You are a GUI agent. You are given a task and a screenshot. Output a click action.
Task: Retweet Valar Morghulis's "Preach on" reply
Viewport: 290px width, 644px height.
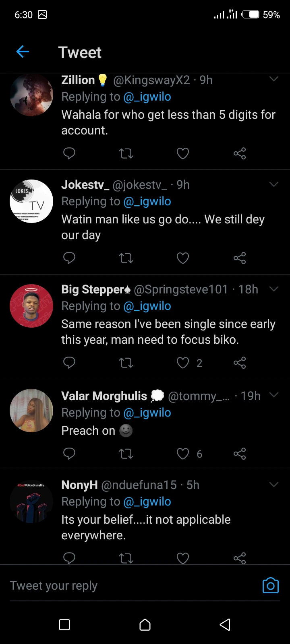coord(126,454)
